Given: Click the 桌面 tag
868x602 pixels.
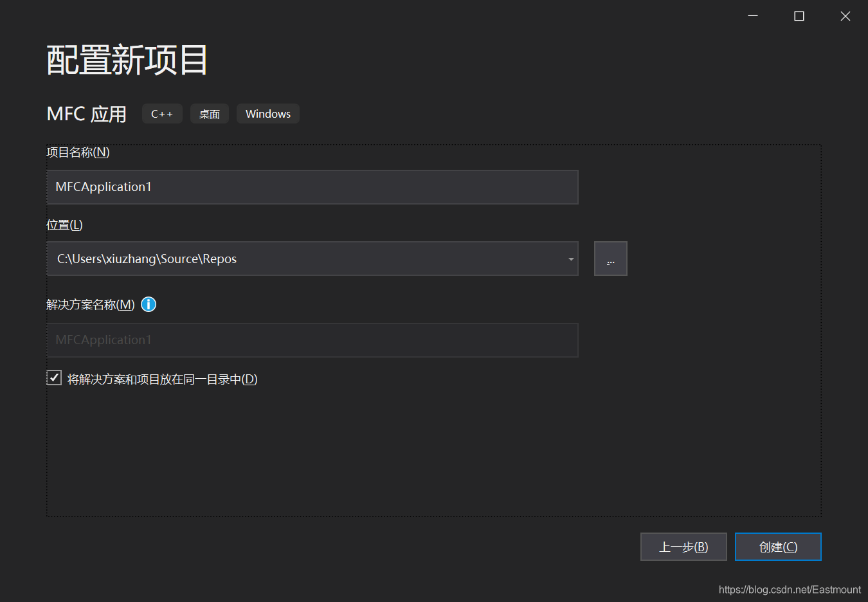Looking at the screenshot, I should (x=210, y=114).
